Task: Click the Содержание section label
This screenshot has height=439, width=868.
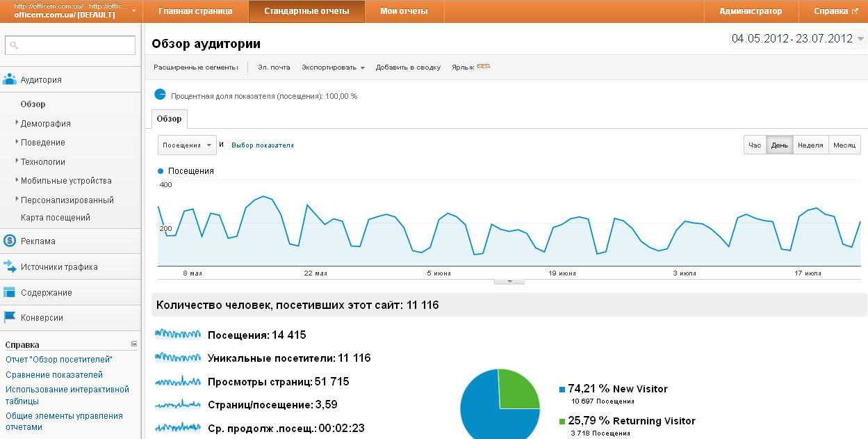Action: pyautogui.click(x=47, y=292)
